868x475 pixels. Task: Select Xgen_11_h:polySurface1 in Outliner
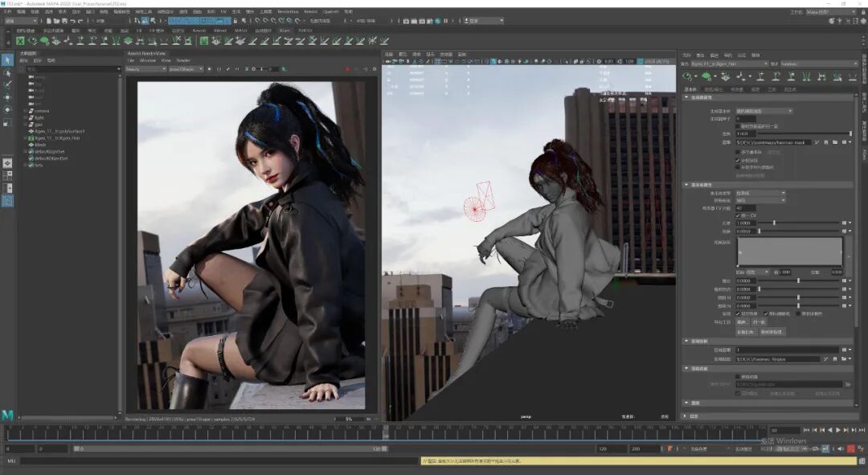click(59, 131)
